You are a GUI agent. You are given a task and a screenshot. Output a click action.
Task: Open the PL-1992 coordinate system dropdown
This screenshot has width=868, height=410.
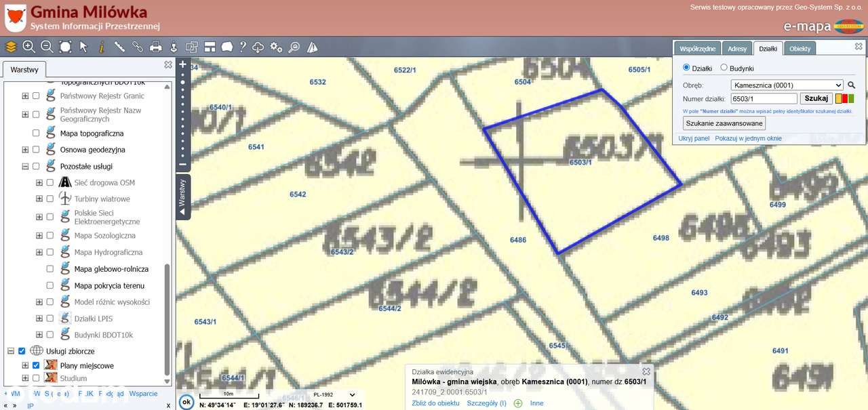click(334, 394)
